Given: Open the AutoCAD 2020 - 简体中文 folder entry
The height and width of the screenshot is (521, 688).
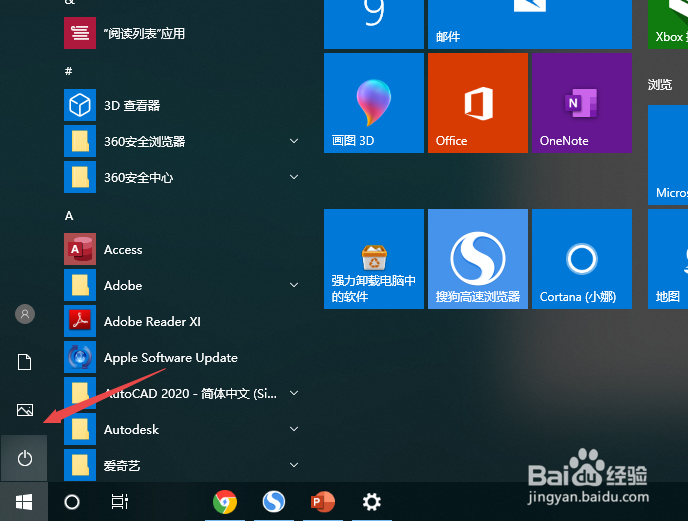Looking at the screenshot, I should 182,393.
